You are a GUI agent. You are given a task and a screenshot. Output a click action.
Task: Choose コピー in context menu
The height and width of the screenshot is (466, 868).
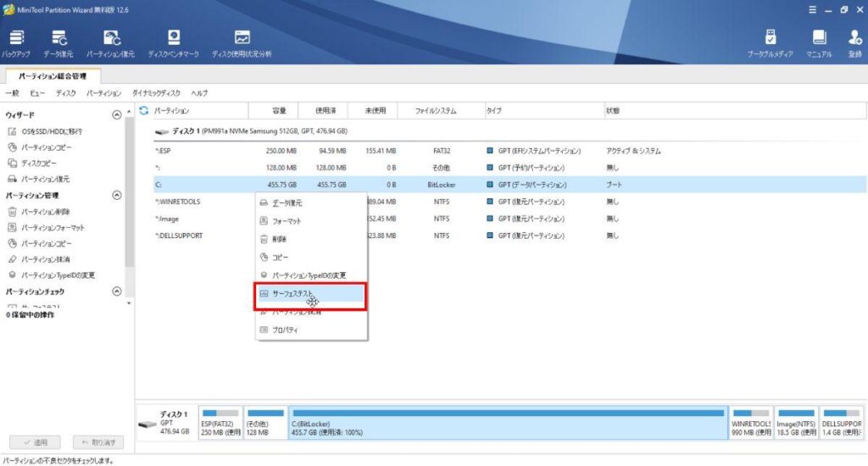point(311,258)
